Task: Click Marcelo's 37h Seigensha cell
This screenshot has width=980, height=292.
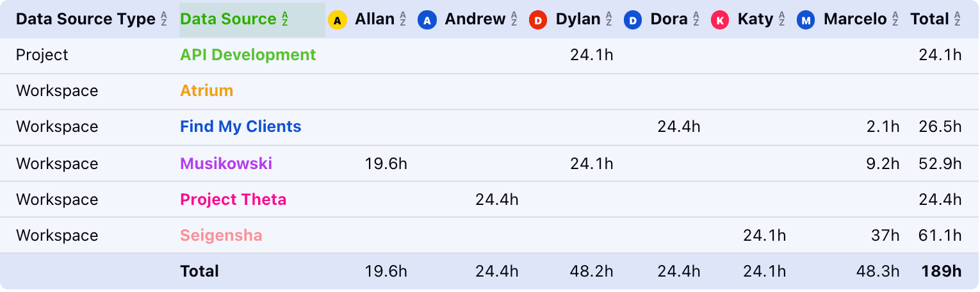Action: tap(885, 236)
